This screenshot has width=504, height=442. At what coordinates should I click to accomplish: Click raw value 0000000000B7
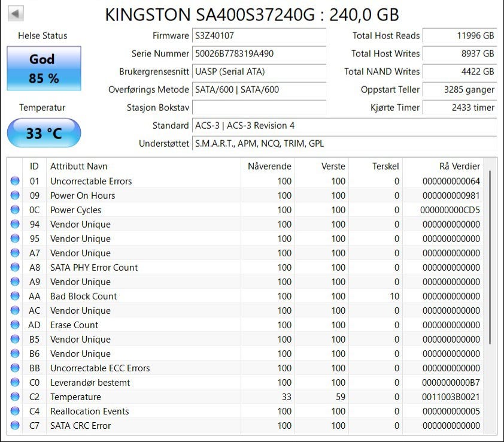coord(451,383)
